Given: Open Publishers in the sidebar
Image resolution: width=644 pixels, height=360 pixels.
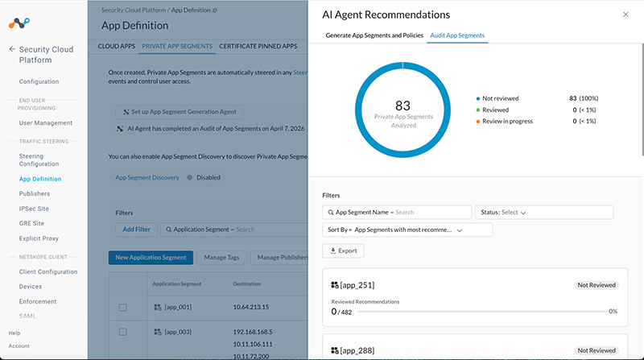Looking at the screenshot, I should pyautogui.click(x=35, y=193).
